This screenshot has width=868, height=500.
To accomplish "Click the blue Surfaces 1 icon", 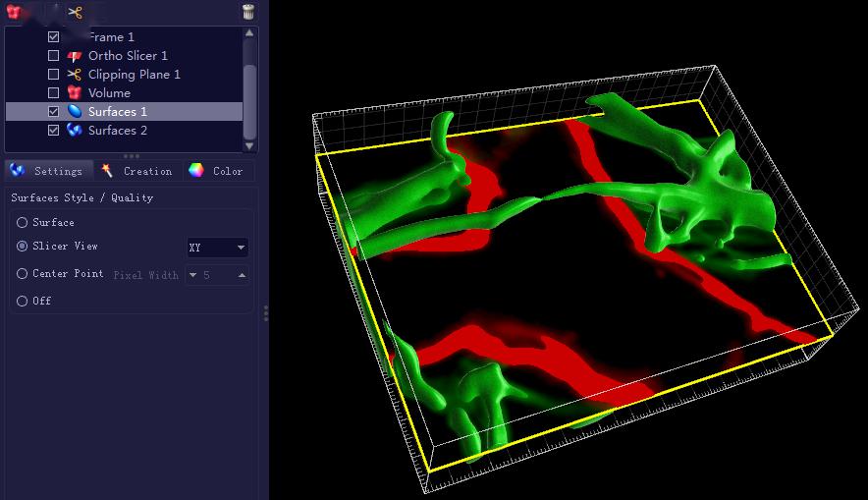I will coord(75,112).
